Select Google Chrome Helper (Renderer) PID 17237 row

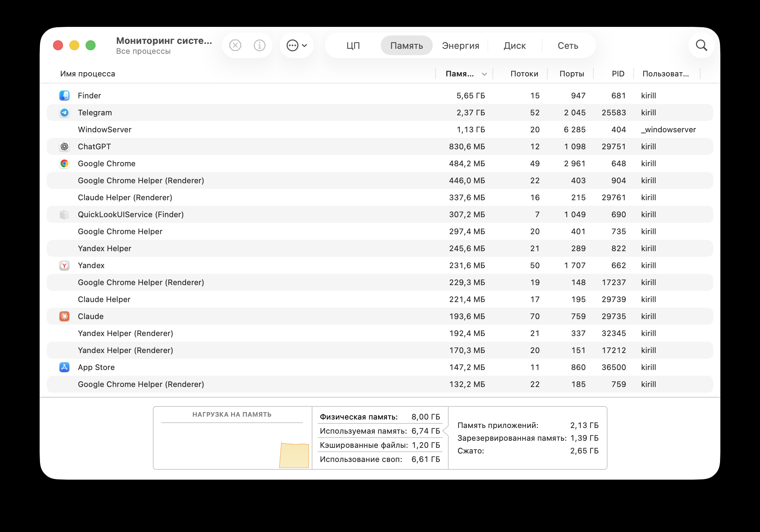tap(380, 282)
